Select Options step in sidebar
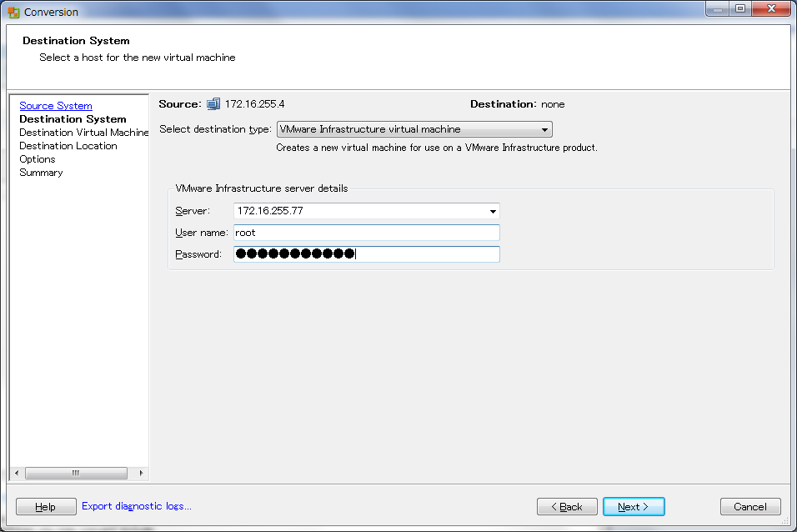This screenshot has width=797, height=532. coord(38,159)
